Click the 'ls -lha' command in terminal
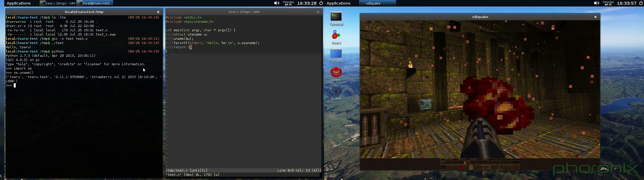644x180 pixels. tap(59, 17)
